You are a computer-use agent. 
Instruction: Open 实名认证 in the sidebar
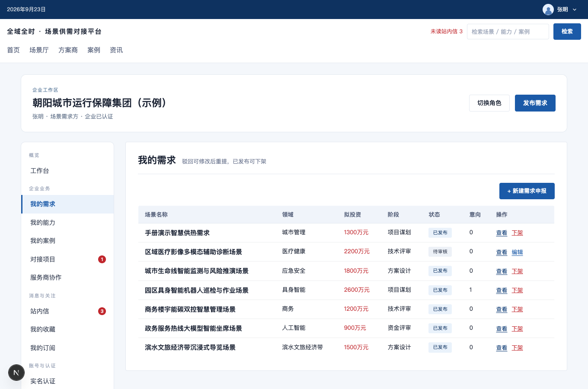click(x=67, y=381)
